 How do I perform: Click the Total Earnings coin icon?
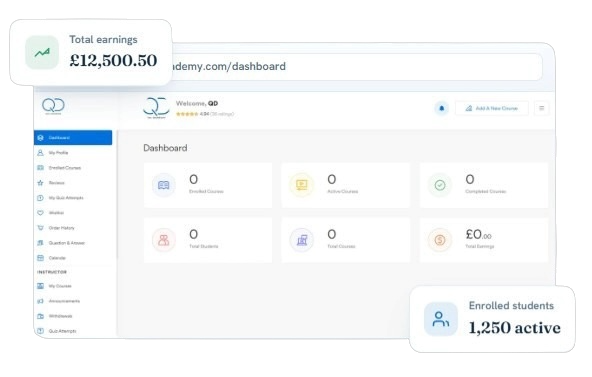pos(440,240)
